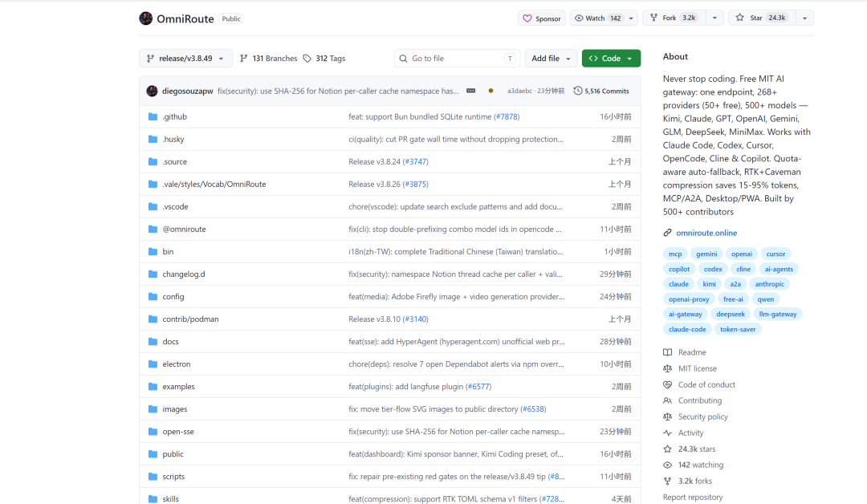Click the diegosouzapw author avatar

(152, 91)
